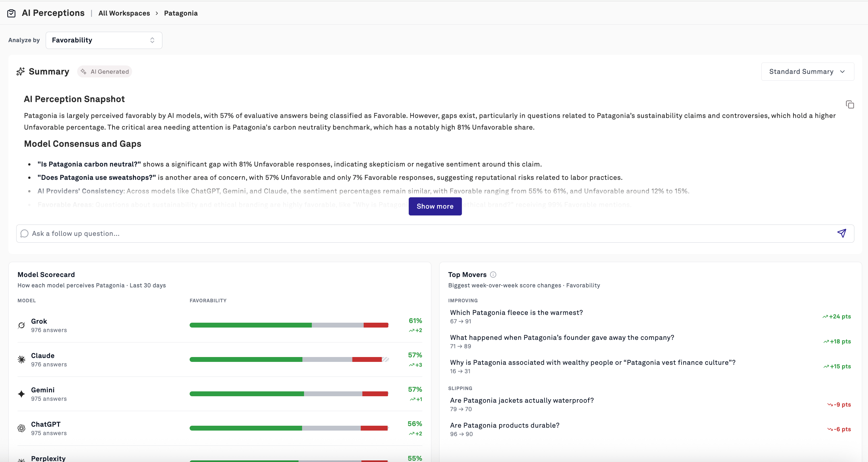Click sparkle icon in AI Generated badge
Viewport: 868px width, 462px height.
pos(84,71)
